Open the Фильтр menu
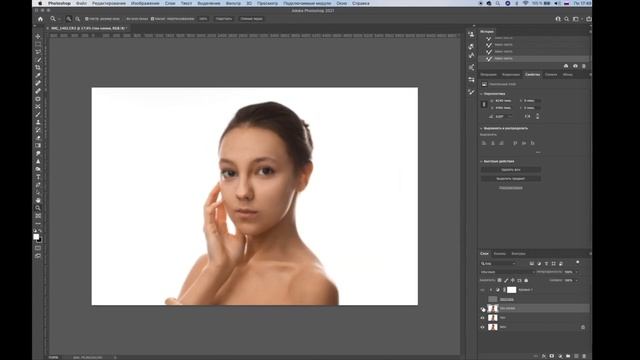This screenshot has height=360, width=640. (233, 3)
